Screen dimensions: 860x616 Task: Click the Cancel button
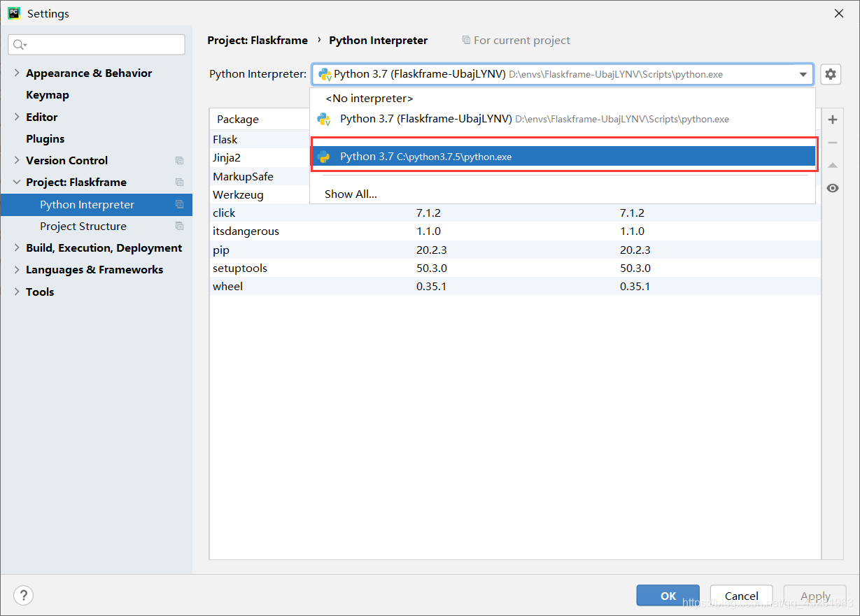(x=741, y=596)
